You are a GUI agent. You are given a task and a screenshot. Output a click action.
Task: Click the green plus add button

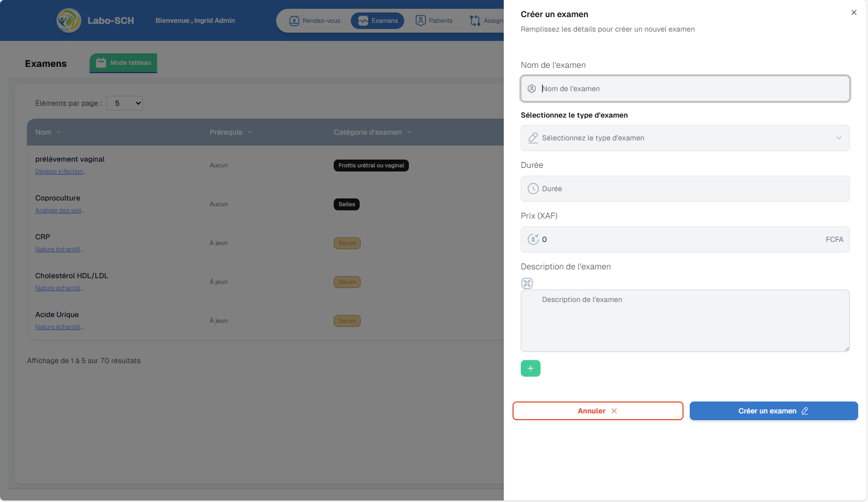point(530,368)
